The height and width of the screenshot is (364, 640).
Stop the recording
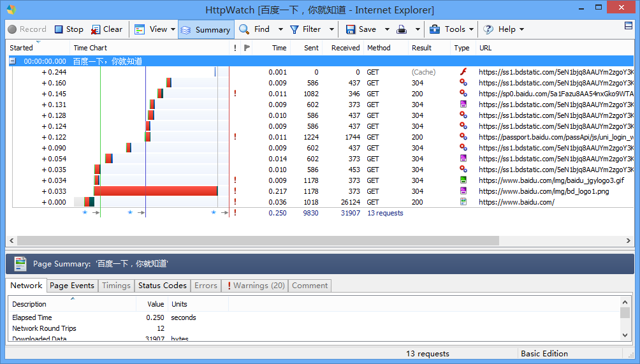coord(69,29)
